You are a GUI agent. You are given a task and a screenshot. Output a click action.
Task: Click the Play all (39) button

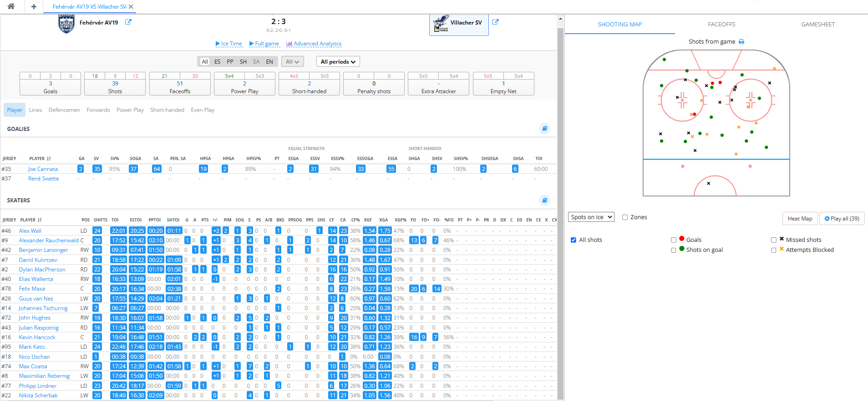(842, 219)
